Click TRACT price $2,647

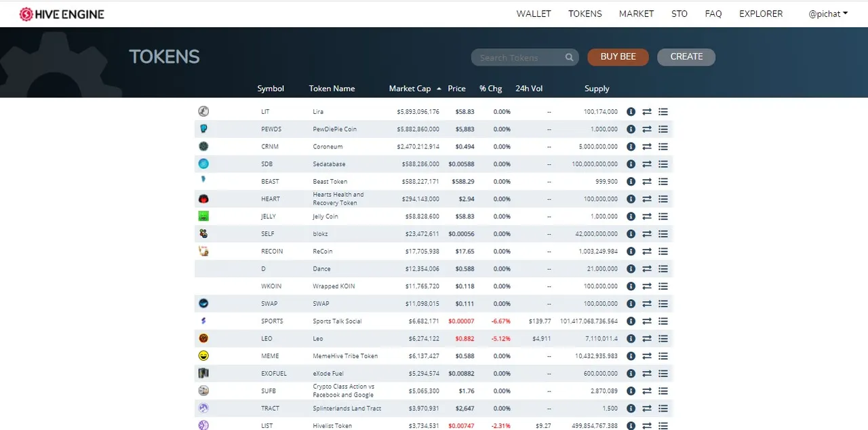coord(465,408)
